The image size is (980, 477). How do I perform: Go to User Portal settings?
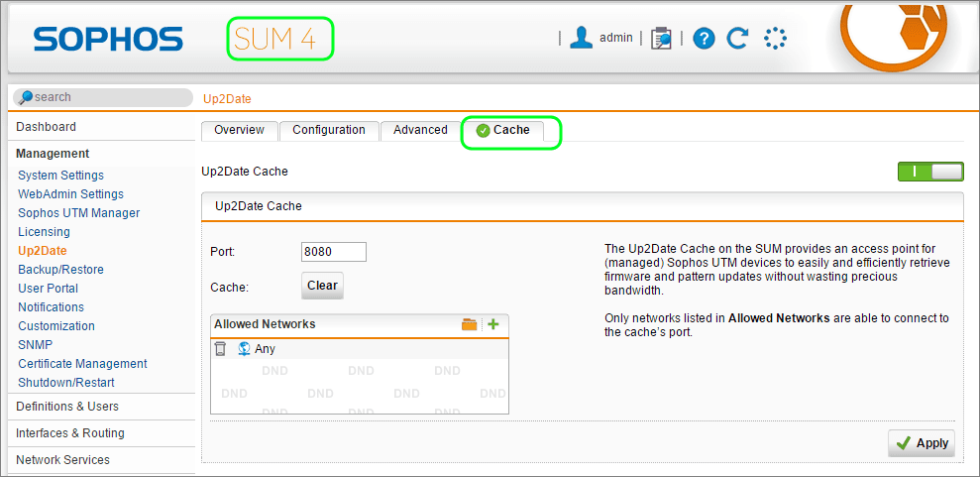49,289
